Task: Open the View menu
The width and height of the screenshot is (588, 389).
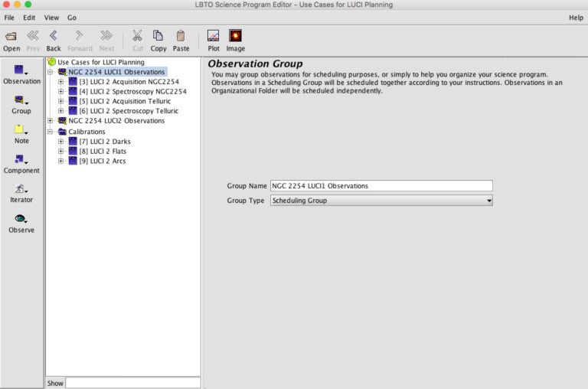Action: coord(51,18)
